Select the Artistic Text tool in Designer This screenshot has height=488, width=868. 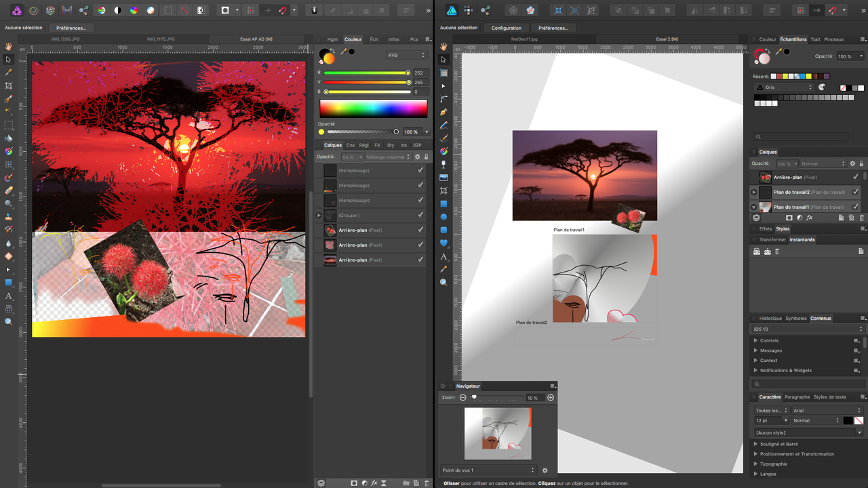[444, 256]
